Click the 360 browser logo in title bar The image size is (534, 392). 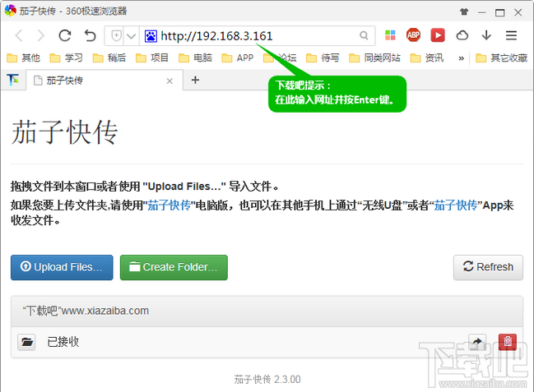[11, 11]
